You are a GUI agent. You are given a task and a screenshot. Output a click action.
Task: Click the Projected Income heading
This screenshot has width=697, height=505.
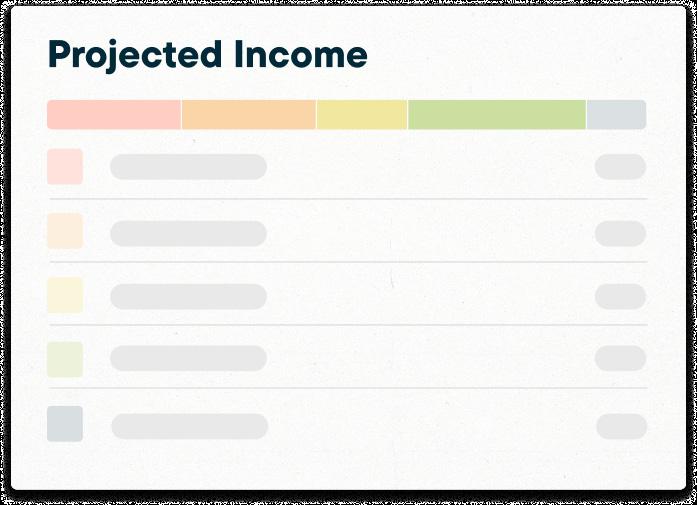(x=208, y=55)
